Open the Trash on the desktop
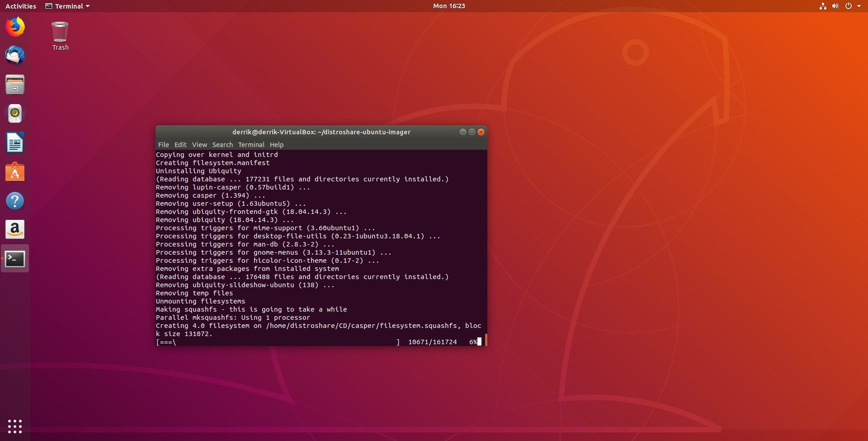 (60, 32)
